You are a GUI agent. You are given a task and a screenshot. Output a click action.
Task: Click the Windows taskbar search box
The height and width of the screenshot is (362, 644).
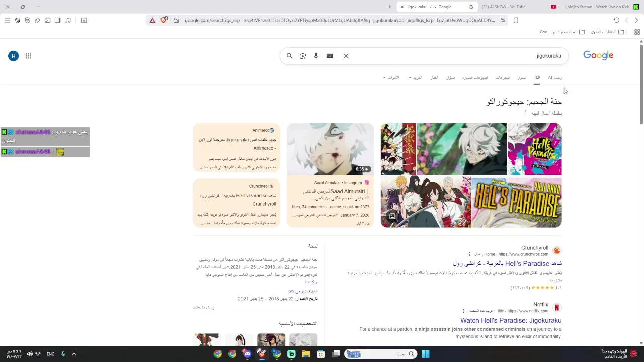click(380, 354)
